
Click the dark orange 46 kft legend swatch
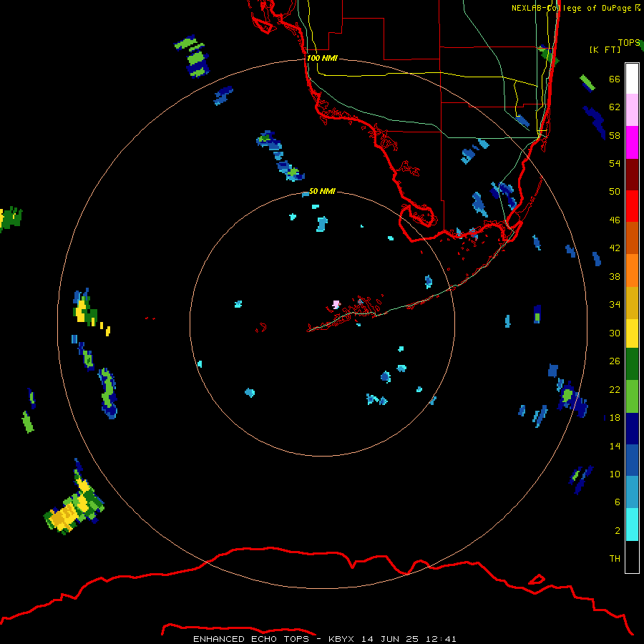[x=632, y=238]
